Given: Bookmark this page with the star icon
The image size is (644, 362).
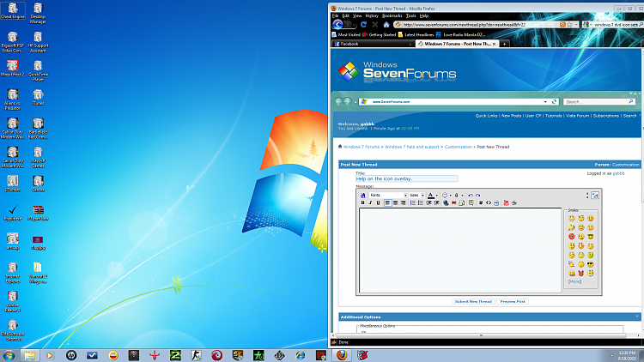Looking at the screenshot, I should pyautogui.click(x=569, y=25).
